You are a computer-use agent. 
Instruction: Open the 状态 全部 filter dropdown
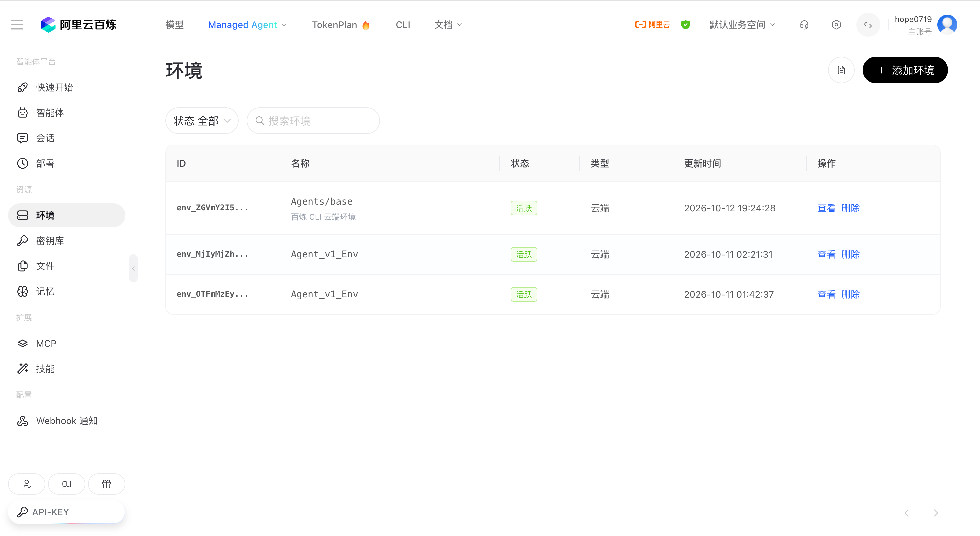point(202,121)
